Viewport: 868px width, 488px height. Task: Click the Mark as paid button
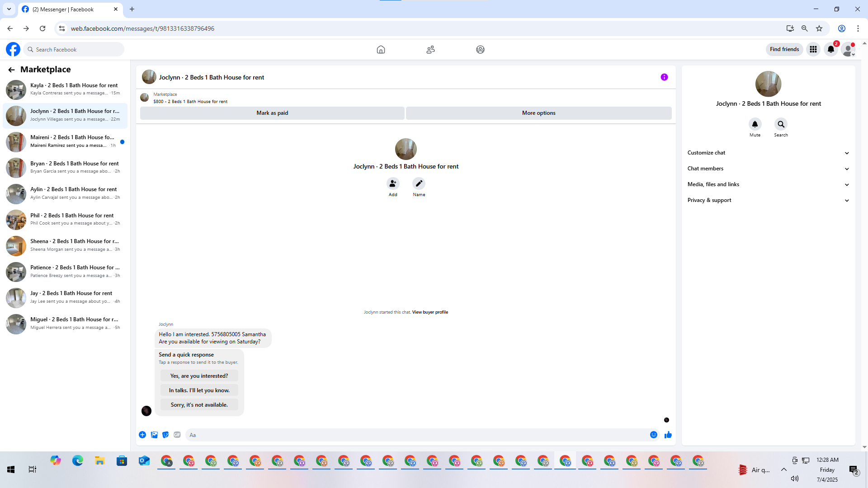tap(272, 113)
